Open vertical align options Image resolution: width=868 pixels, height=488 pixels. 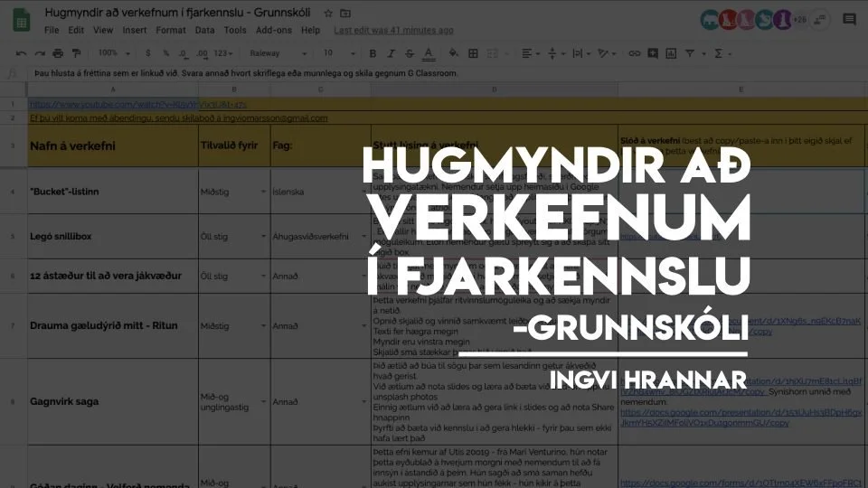point(556,53)
